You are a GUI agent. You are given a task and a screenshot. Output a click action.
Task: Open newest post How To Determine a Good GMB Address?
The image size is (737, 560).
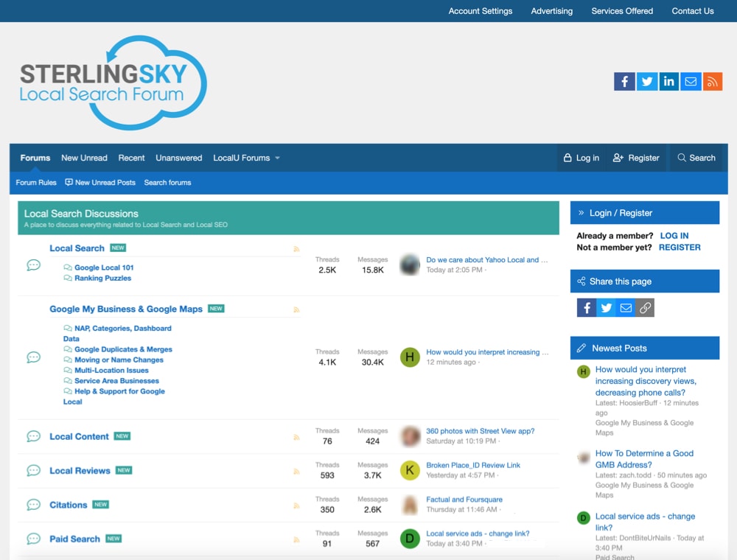[x=644, y=459]
